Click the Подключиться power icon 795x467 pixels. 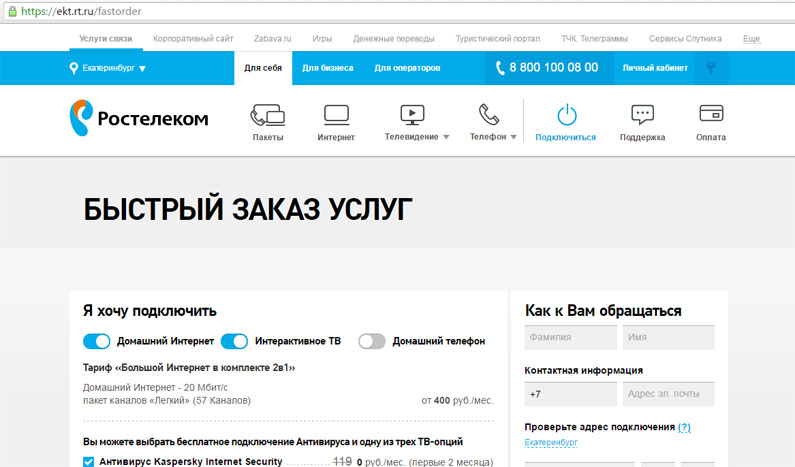[566, 114]
